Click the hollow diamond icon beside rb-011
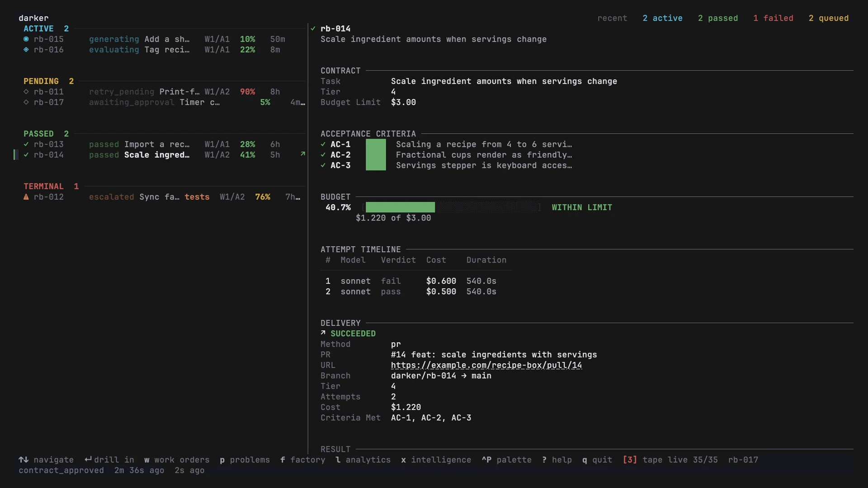Viewport: 868px width, 488px height. pyautogui.click(x=26, y=92)
